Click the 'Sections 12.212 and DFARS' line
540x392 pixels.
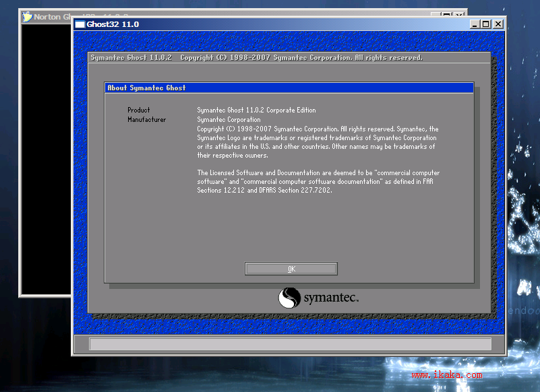pos(264,190)
